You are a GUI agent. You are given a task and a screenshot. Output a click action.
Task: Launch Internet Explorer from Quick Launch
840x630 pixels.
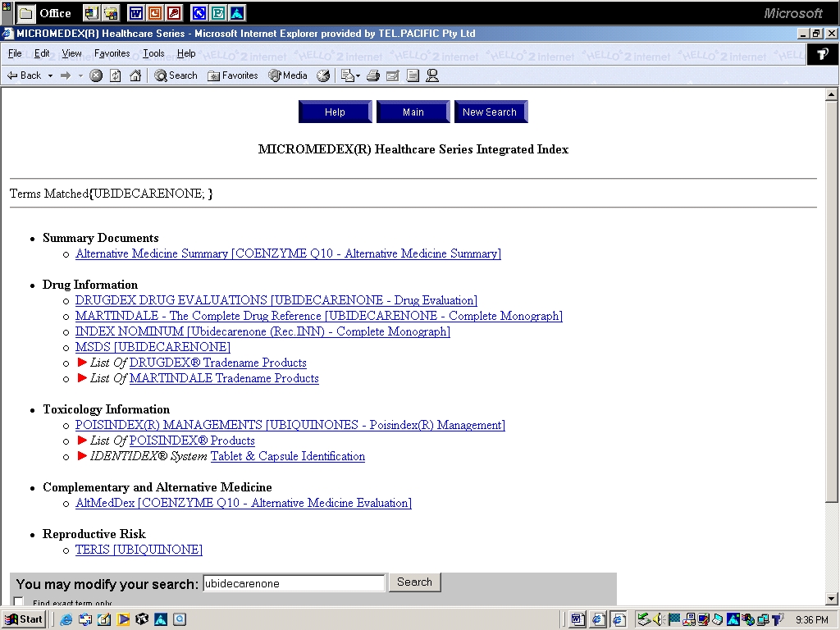[x=66, y=620]
